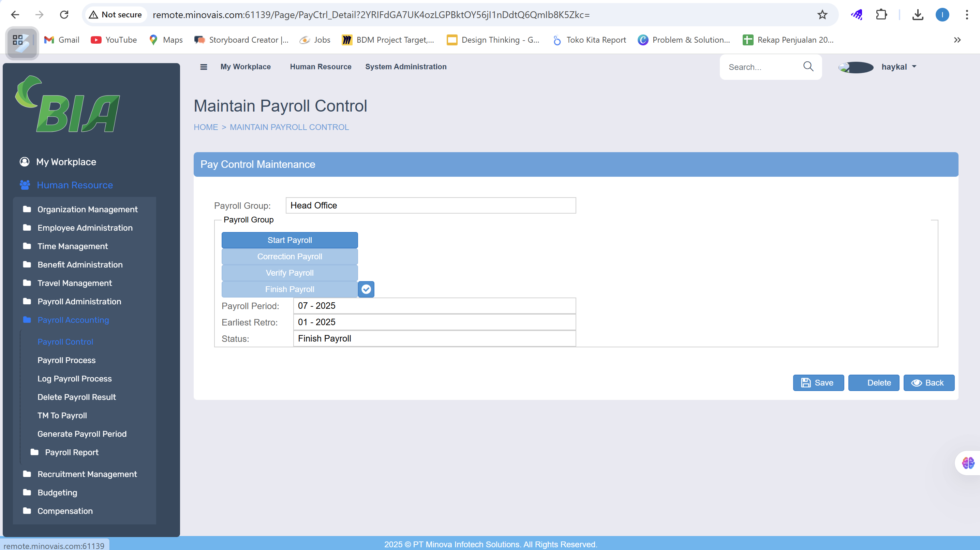980x550 pixels.
Task: Open Payroll Process in the sidebar
Action: click(66, 360)
